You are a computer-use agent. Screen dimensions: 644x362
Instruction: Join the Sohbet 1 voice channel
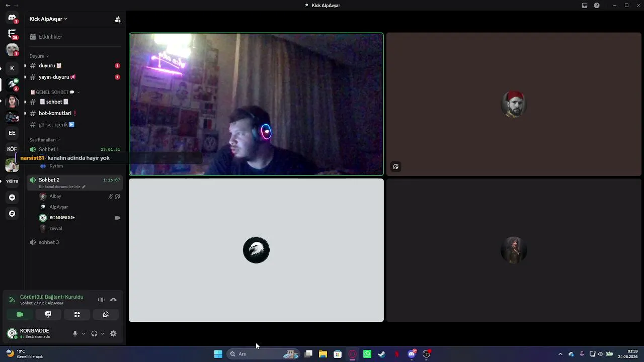[74, 149]
